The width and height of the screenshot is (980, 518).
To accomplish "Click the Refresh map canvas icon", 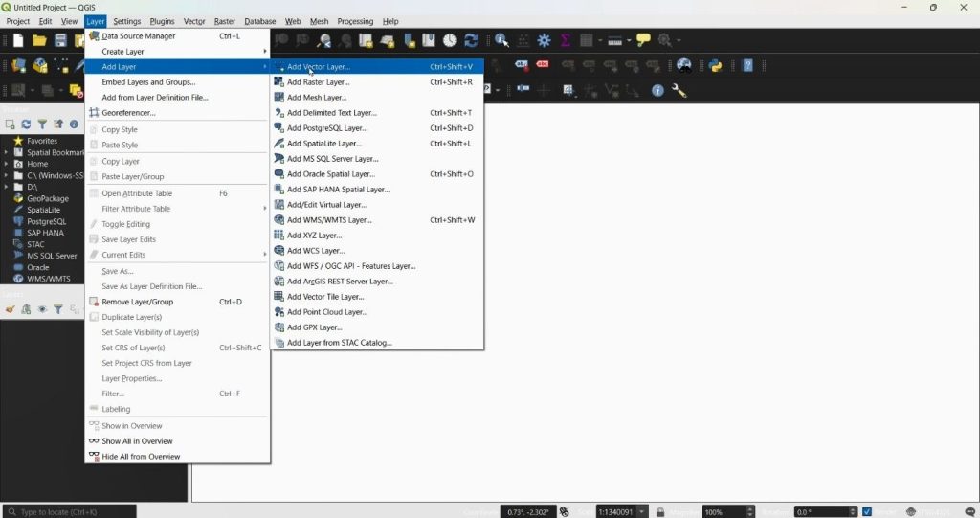I will pyautogui.click(x=471, y=40).
